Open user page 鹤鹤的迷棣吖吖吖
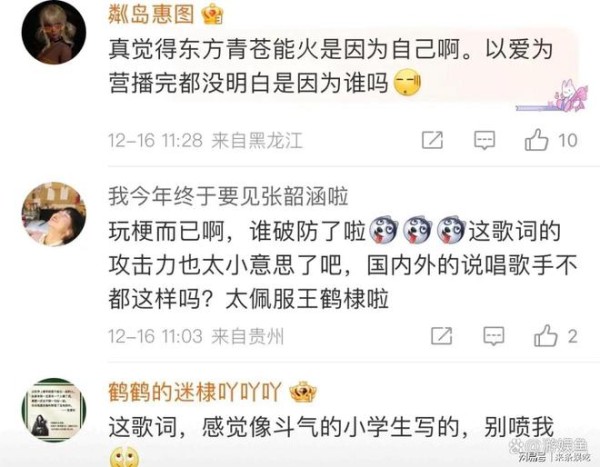 click(x=195, y=392)
